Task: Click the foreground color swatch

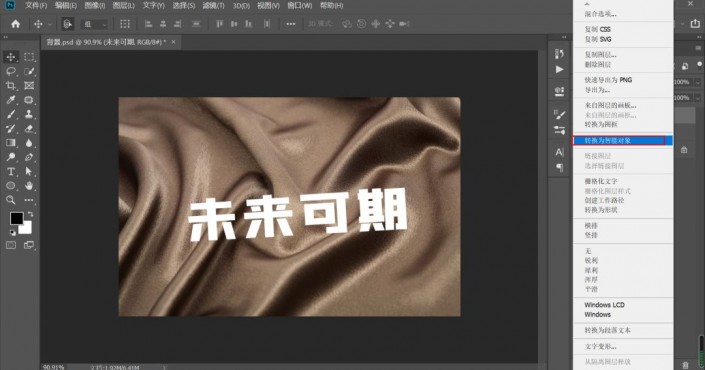Action: 17,218
